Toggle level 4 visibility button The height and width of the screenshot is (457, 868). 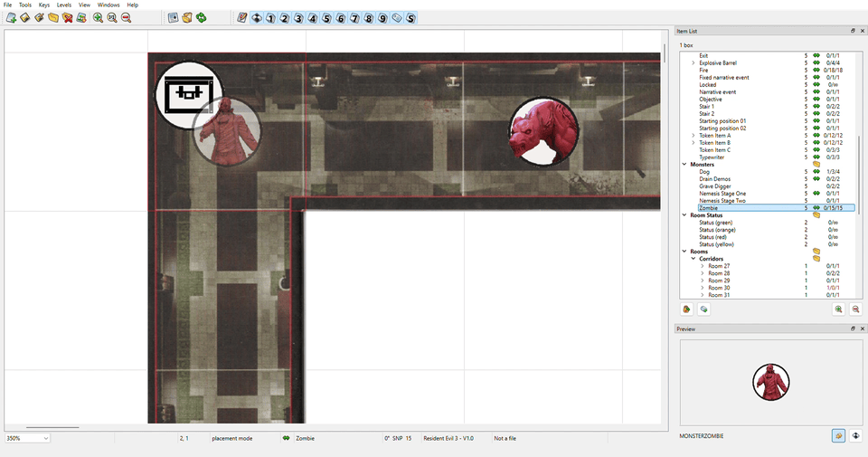(x=312, y=18)
